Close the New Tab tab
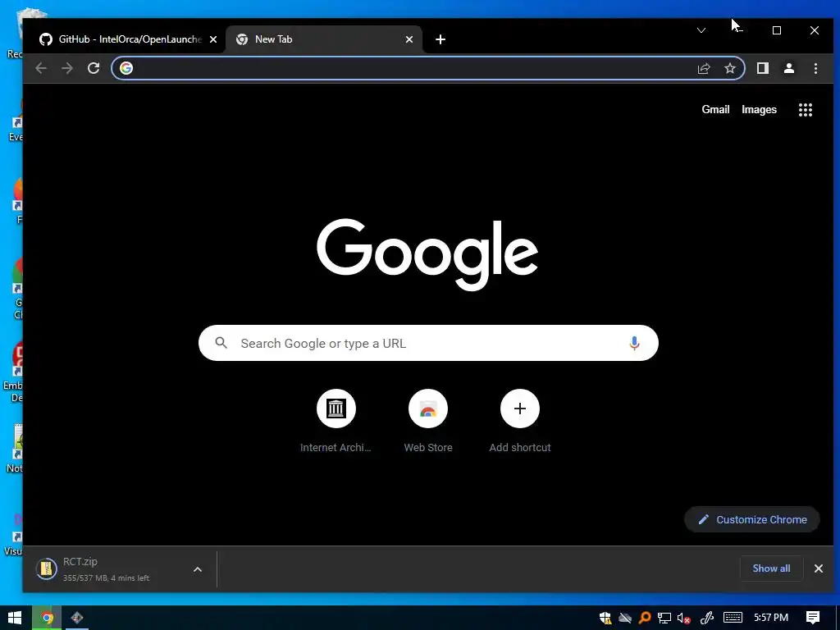The width and height of the screenshot is (840, 630). coord(409,39)
